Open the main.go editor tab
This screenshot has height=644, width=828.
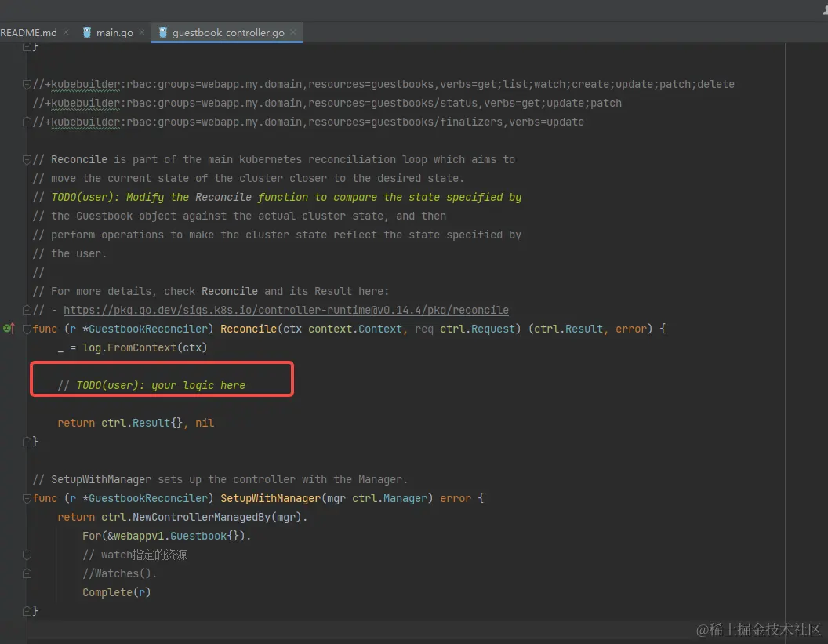(114, 33)
